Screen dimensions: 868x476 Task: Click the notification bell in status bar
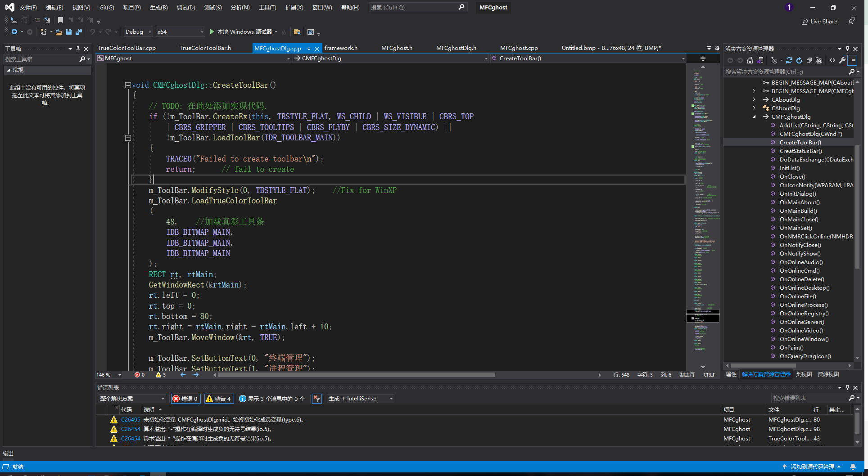853,467
